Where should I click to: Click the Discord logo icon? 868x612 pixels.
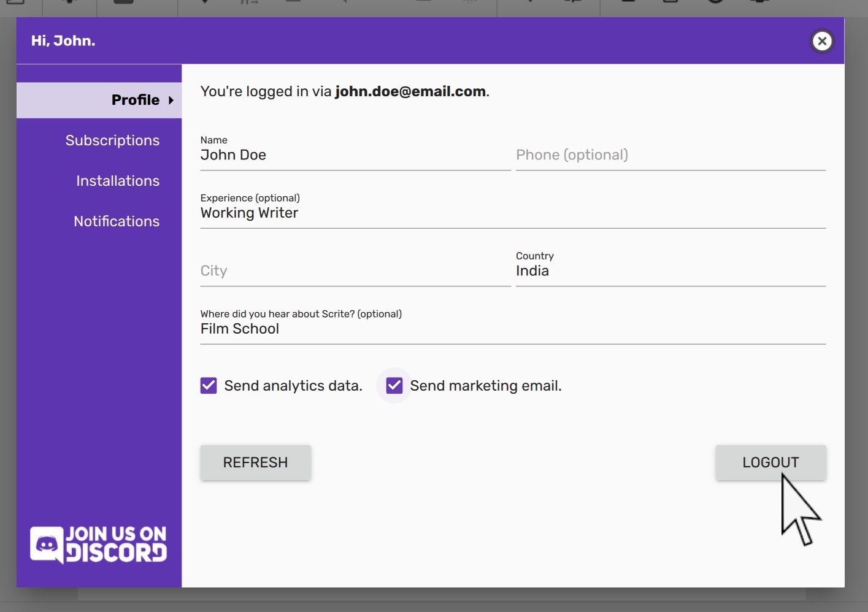(47, 544)
